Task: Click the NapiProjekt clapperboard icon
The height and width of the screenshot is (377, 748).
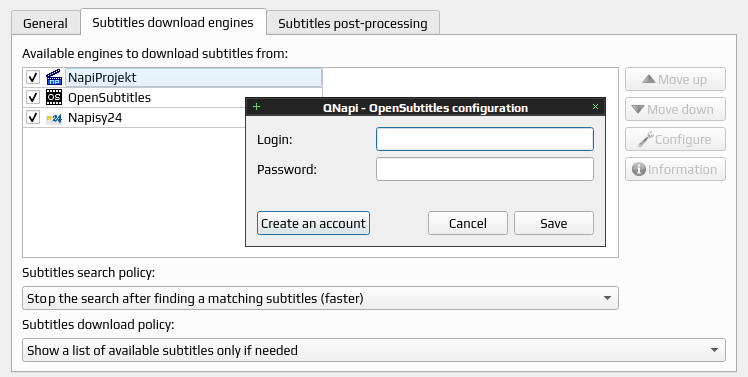Action: (x=54, y=77)
